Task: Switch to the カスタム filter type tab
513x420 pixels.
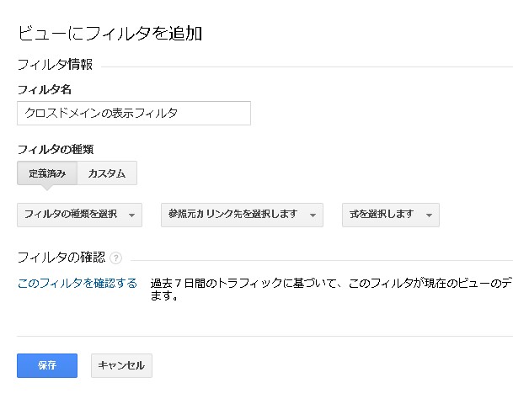Action: coord(107,173)
